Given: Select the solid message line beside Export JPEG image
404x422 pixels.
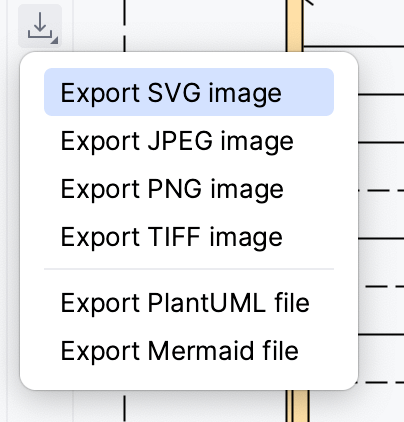Looking at the screenshot, I should pyautogui.click(x=381, y=142).
